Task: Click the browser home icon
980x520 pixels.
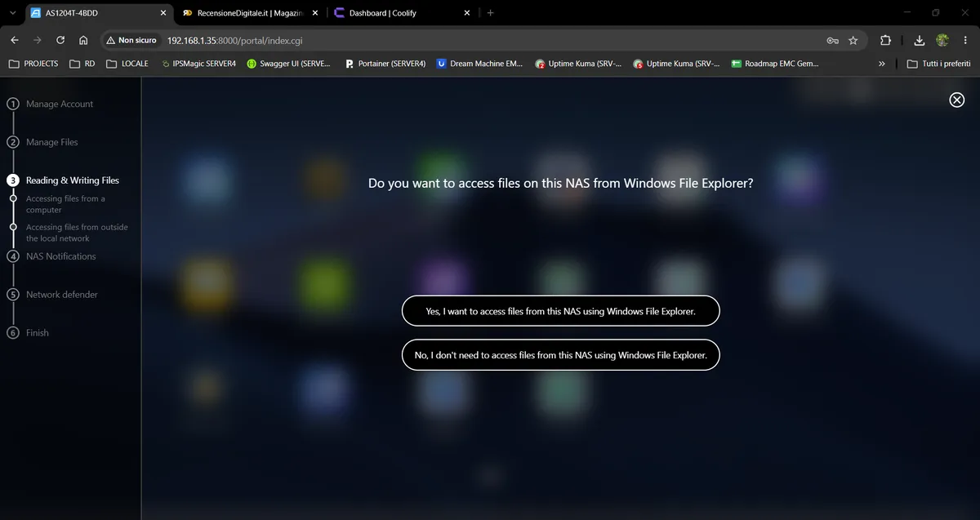Action: point(83,40)
